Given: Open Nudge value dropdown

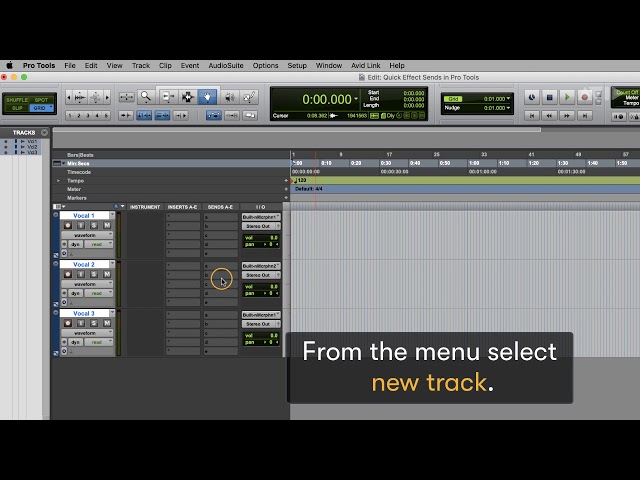Looking at the screenshot, I should pyautogui.click(x=508, y=108).
